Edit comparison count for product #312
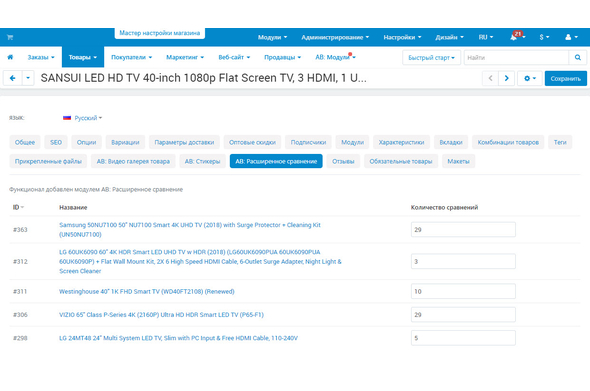Viewport: 590px width, 391px height. pos(463,262)
